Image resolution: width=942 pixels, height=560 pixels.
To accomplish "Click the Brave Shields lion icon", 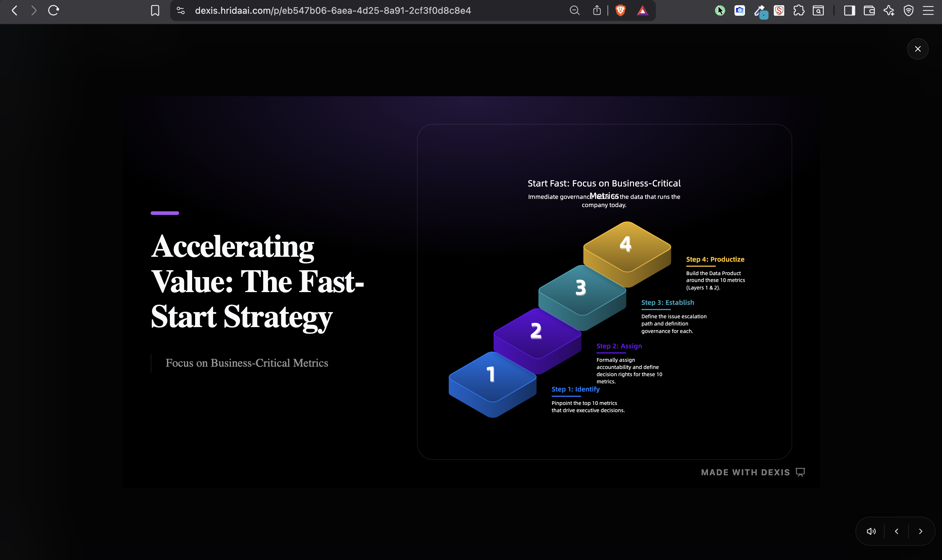I will tap(620, 10).
